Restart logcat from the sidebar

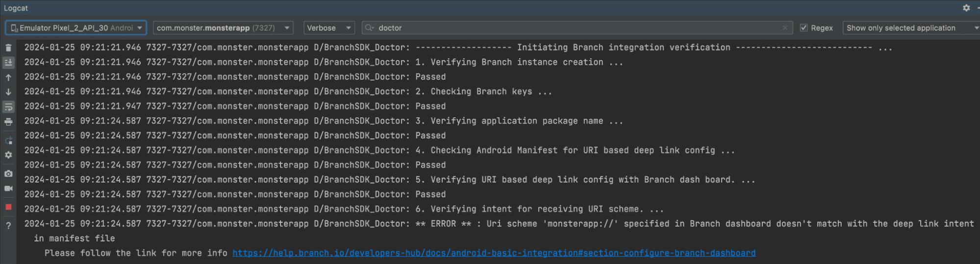click(8, 141)
